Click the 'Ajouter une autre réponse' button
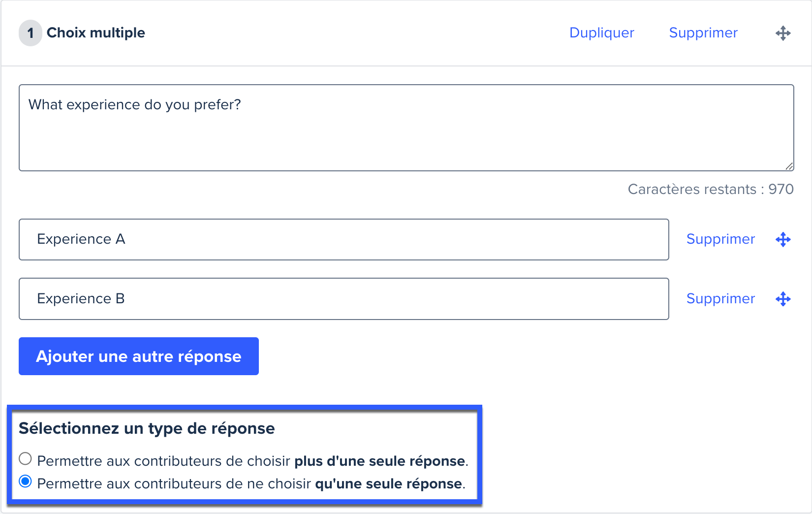The image size is (812, 514). (x=139, y=356)
